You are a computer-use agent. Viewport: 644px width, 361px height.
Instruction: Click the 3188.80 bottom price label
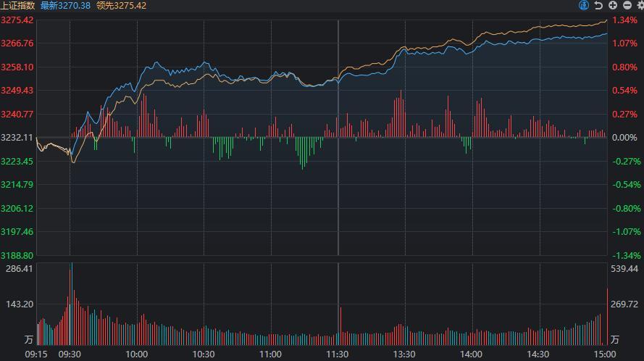point(17,255)
